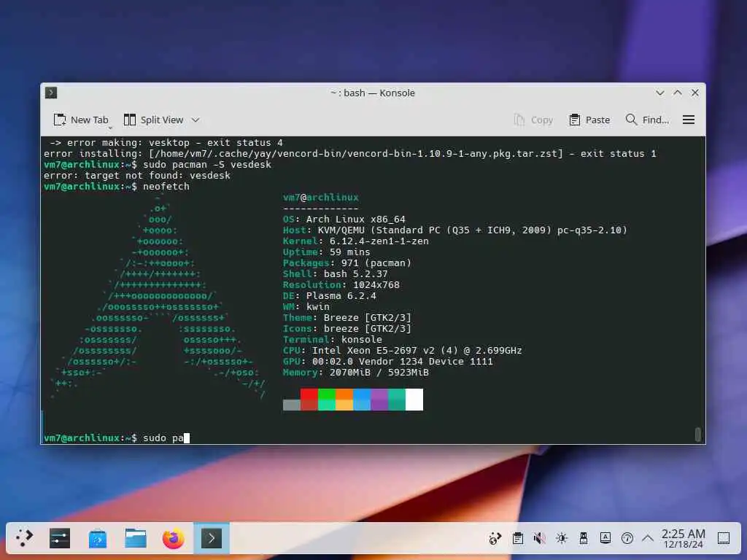Click the 'Uptime: 59 mins' line
This screenshot has width=747, height=560.
(x=326, y=252)
